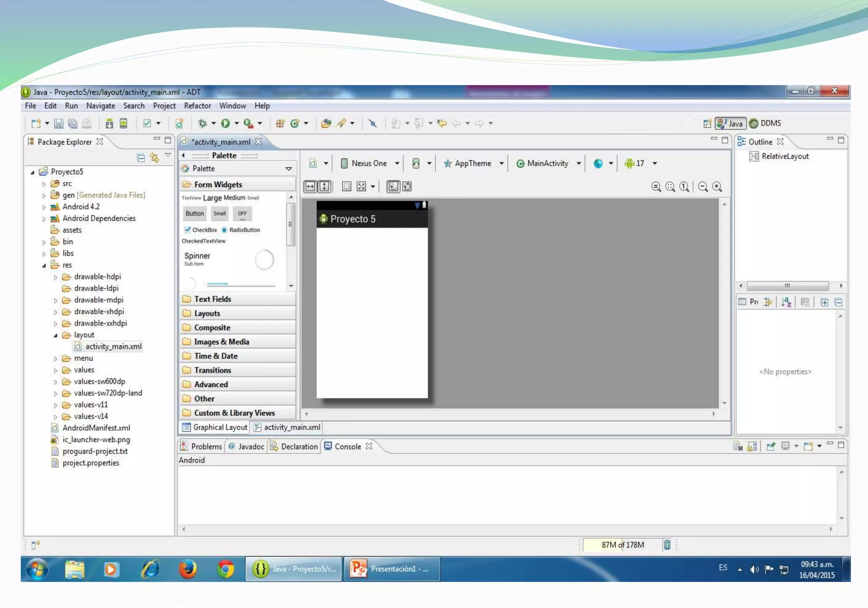Click Collapse All icon in Package Explorer
The height and width of the screenshot is (608, 868).
pos(141,158)
